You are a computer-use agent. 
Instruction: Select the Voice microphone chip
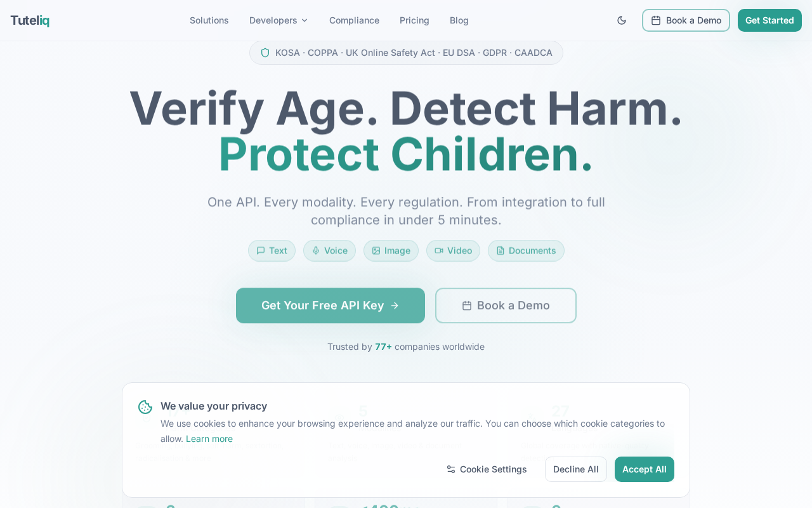coord(329,251)
